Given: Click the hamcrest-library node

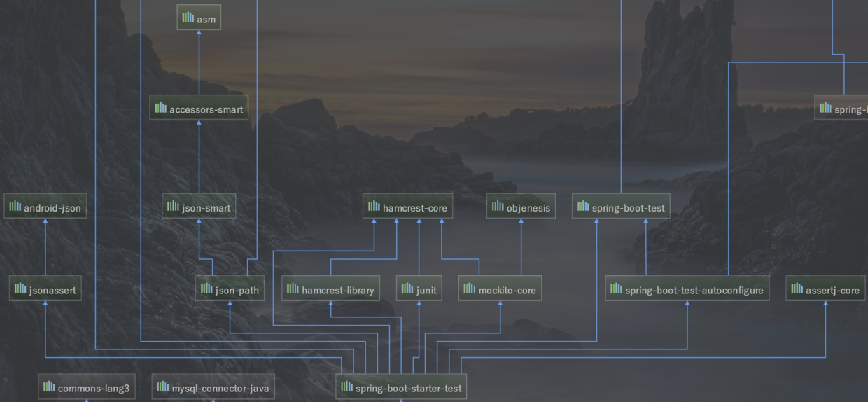Looking at the screenshot, I should [x=331, y=289].
